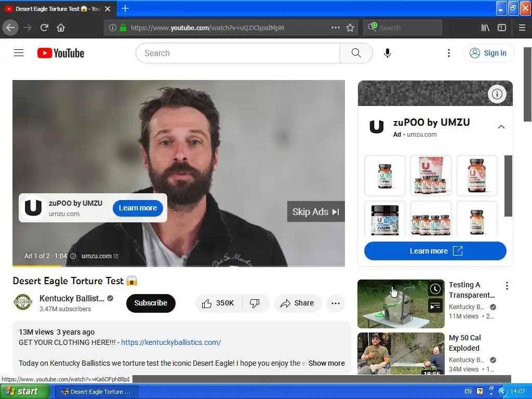Select the zuPOO bottle product thumbnail
The height and width of the screenshot is (399, 532).
point(385,176)
